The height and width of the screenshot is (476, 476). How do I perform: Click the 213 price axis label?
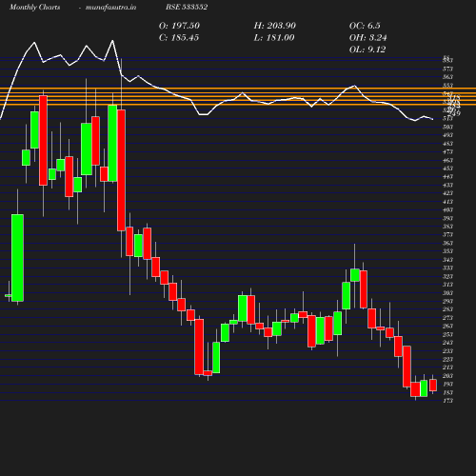447,367
